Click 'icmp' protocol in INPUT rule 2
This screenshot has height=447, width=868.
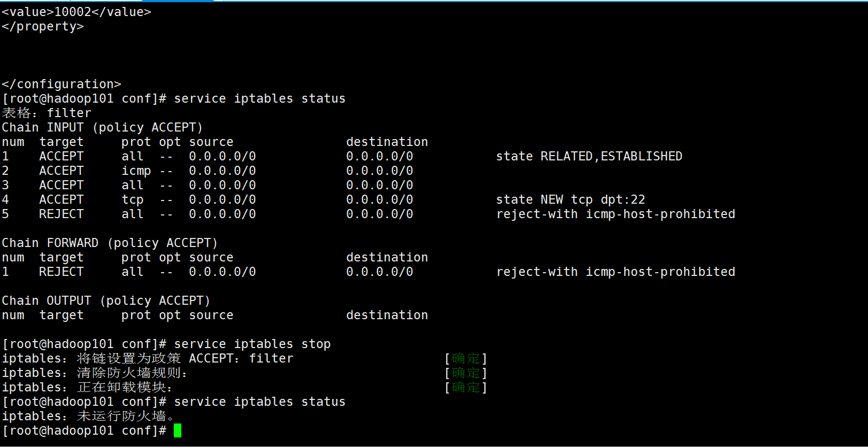click(x=136, y=171)
